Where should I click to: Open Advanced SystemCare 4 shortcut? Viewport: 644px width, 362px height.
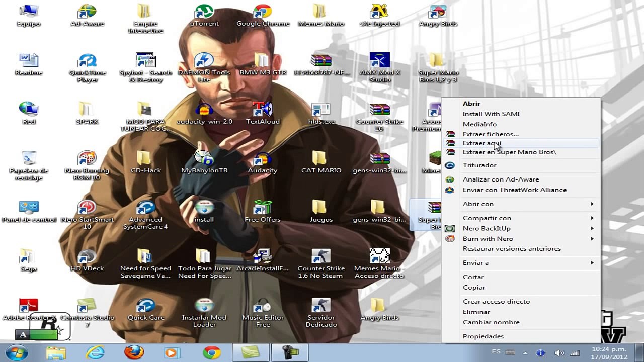click(145, 215)
